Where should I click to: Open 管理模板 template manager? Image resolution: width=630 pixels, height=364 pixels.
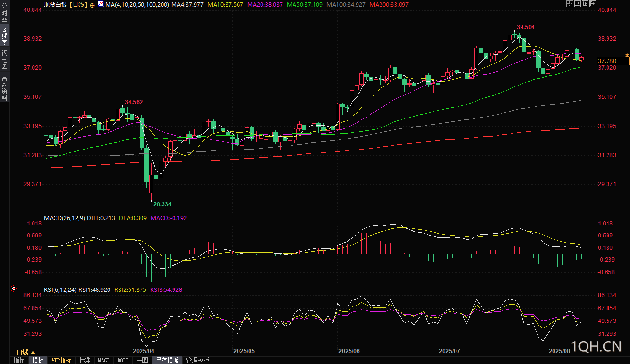tap(197, 360)
